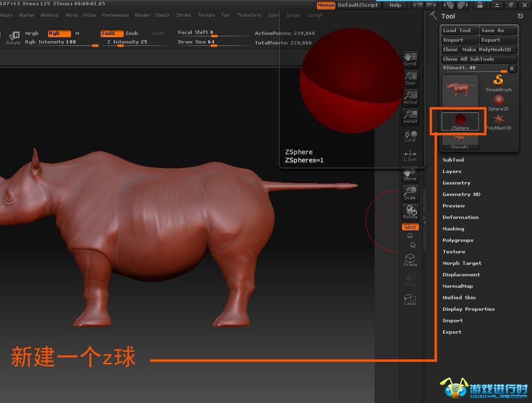Click Save As button
The width and height of the screenshot is (532, 403).
point(499,31)
